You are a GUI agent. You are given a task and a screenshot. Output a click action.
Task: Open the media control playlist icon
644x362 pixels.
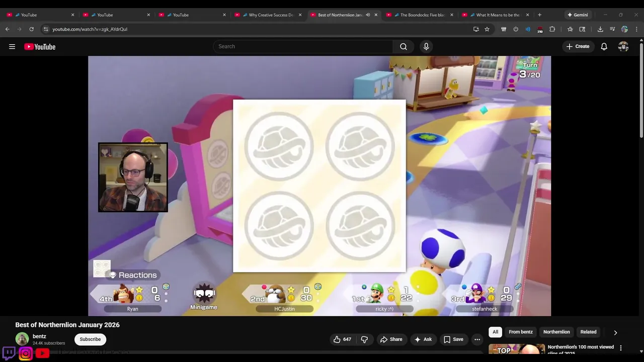click(612, 29)
